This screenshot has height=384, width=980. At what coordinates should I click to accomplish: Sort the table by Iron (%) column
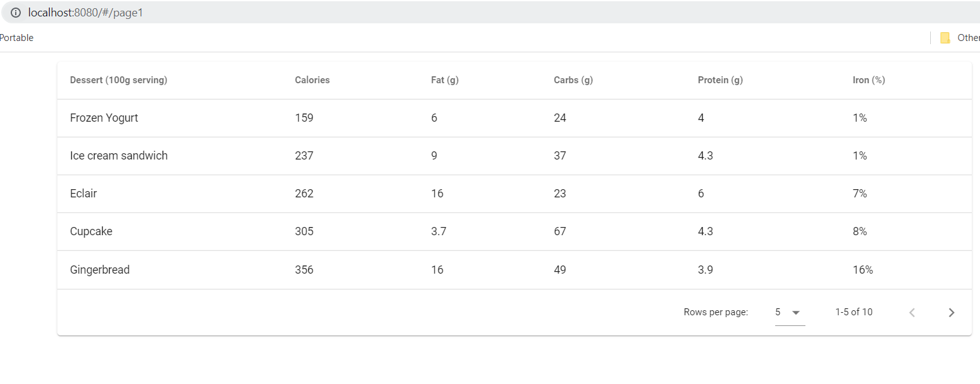coord(869,80)
